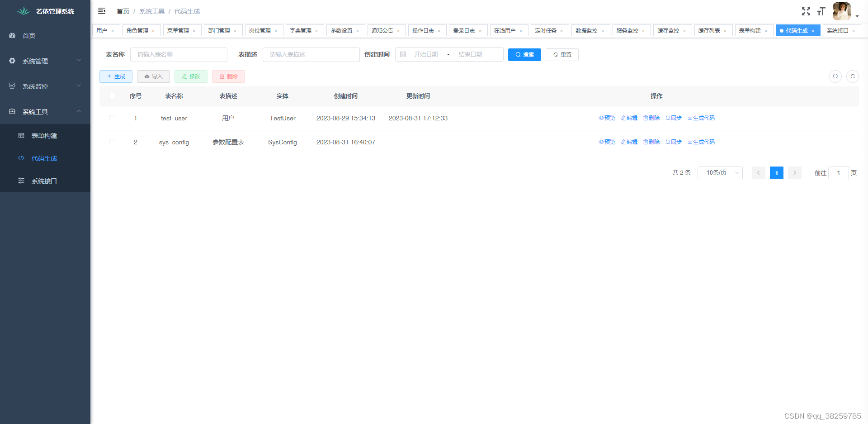The image size is (868, 424).
Task: Refresh the table with the refresh icon
Action: point(853,76)
